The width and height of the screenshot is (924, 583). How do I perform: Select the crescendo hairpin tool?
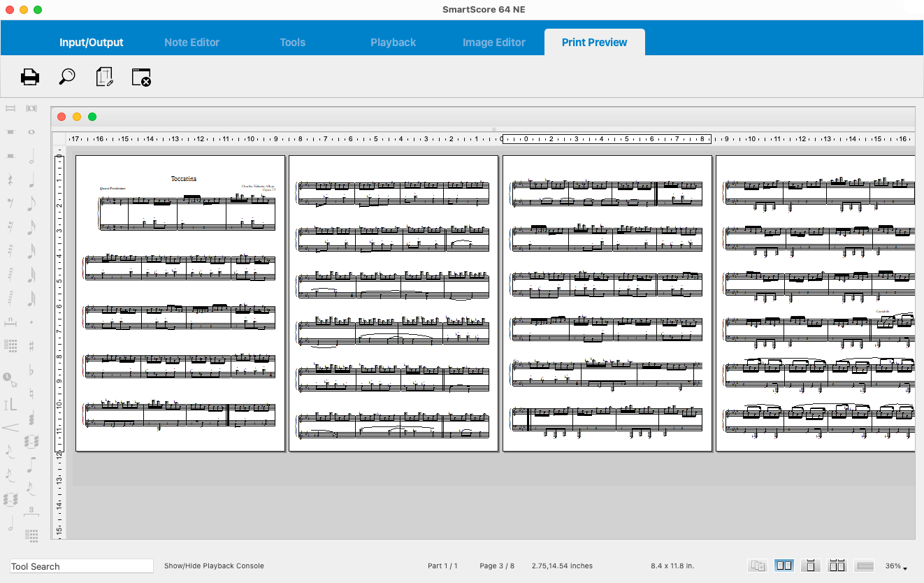point(10,428)
